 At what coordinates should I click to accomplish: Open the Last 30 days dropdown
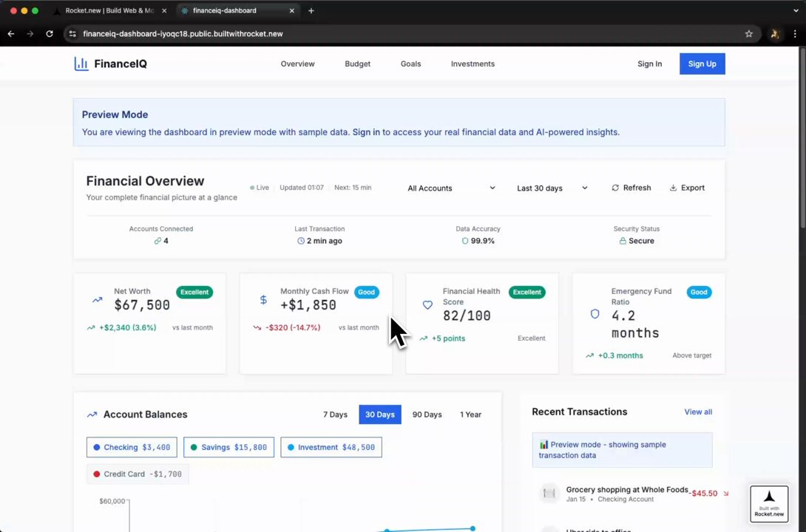point(552,188)
